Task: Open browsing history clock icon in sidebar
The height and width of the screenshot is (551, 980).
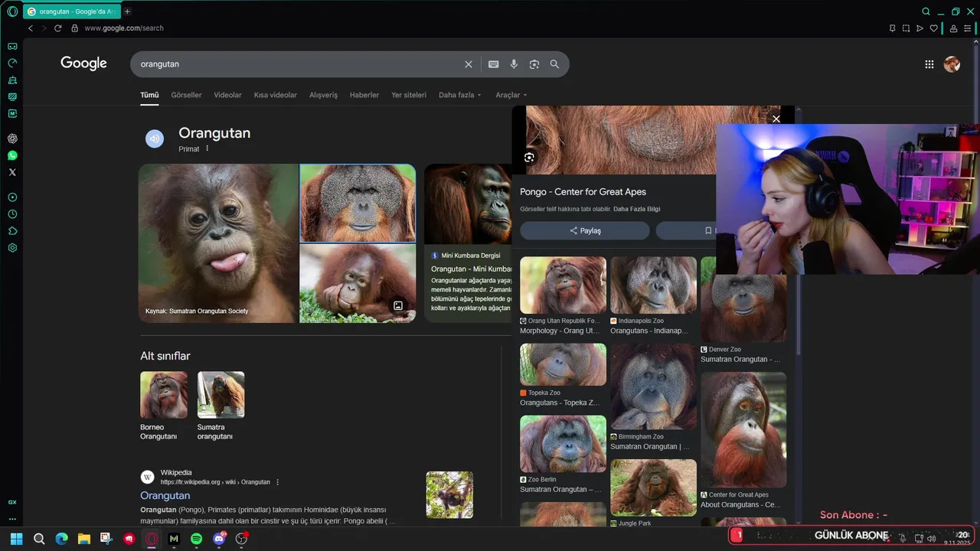Action: click(x=12, y=214)
